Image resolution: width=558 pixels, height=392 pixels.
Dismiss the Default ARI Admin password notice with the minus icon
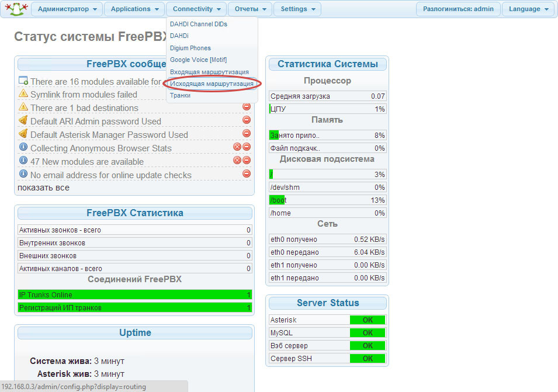click(247, 120)
